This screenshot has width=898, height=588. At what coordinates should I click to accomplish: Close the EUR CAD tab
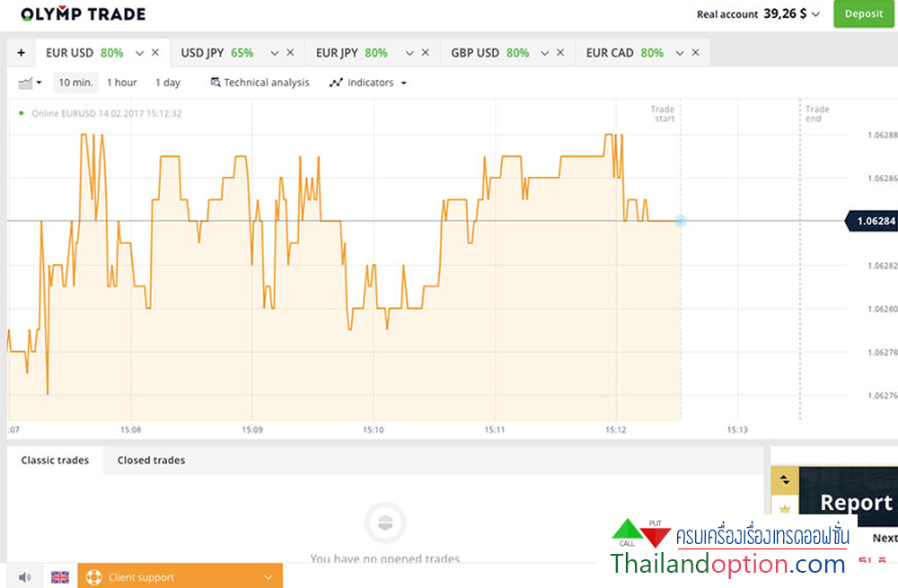pyautogui.click(x=695, y=53)
